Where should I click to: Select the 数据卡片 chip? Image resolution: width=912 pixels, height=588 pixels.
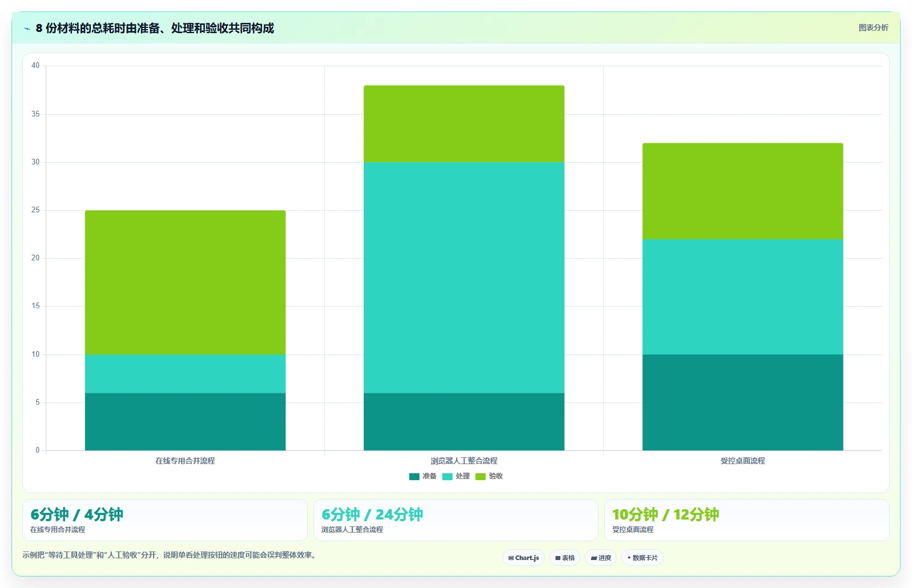[642, 558]
